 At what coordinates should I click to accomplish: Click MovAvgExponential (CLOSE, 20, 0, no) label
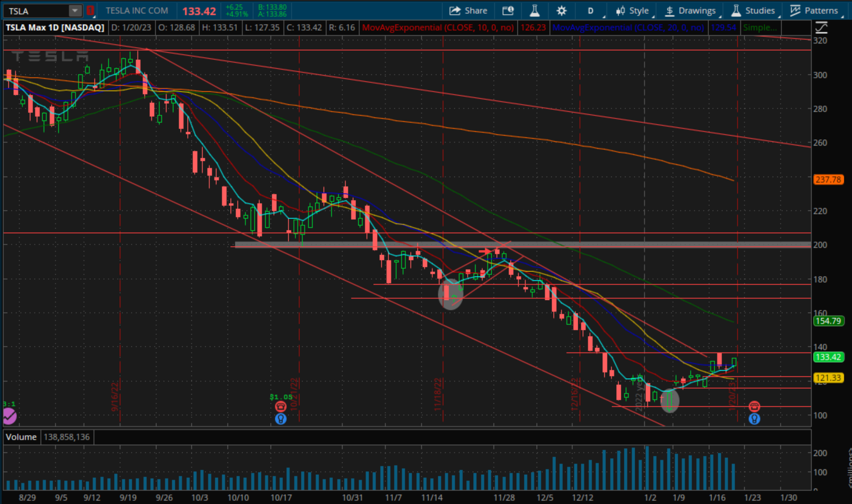pyautogui.click(x=628, y=28)
